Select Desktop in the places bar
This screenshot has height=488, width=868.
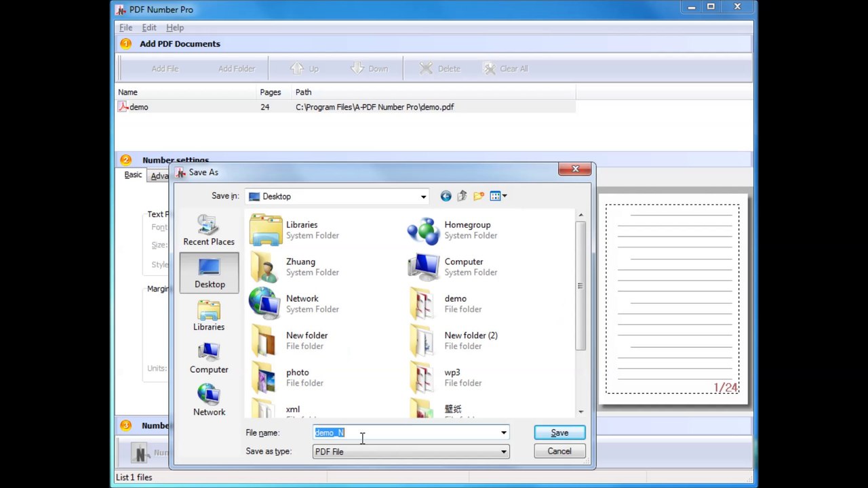point(210,272)
